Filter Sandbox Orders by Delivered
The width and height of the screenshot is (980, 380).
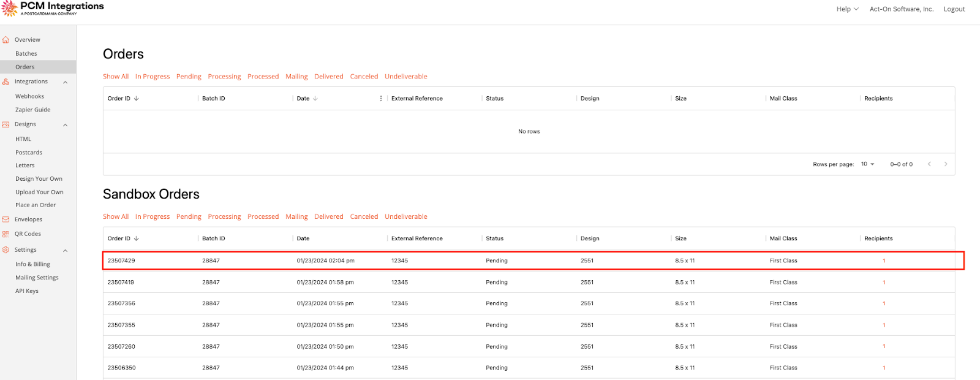click(x=329, y=217)
